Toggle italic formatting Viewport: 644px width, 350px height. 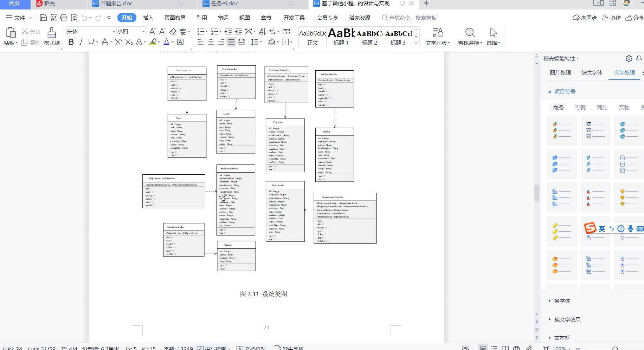pyautogui.click(x=81, y=42)
